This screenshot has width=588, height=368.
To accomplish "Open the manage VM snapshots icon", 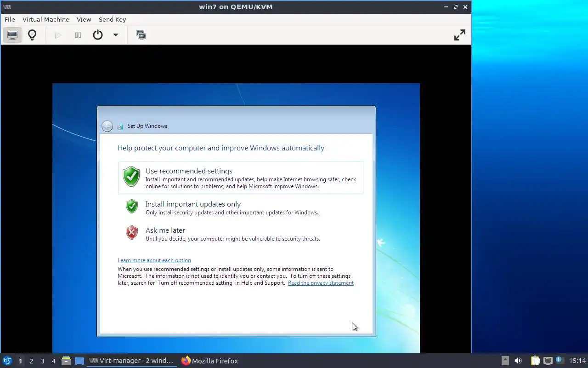I will coord(141,35).
